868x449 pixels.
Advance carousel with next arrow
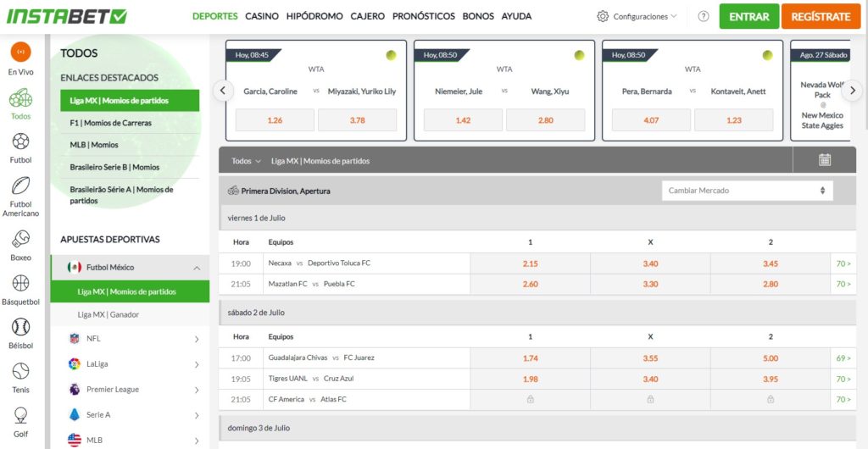[x=853, y=90]
